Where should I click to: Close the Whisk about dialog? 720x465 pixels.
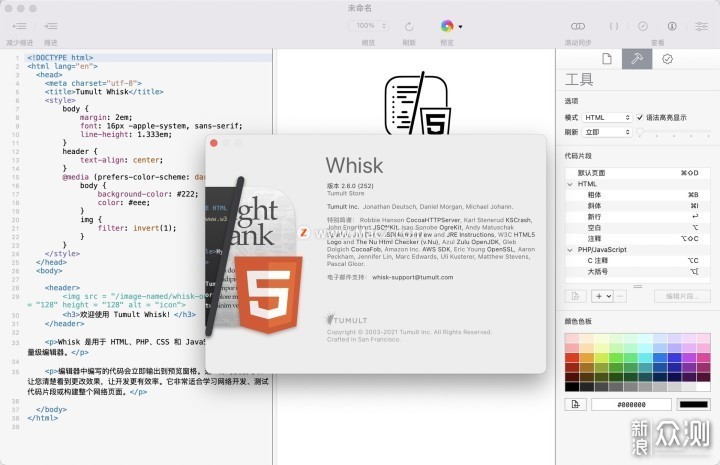click(214, 143)
